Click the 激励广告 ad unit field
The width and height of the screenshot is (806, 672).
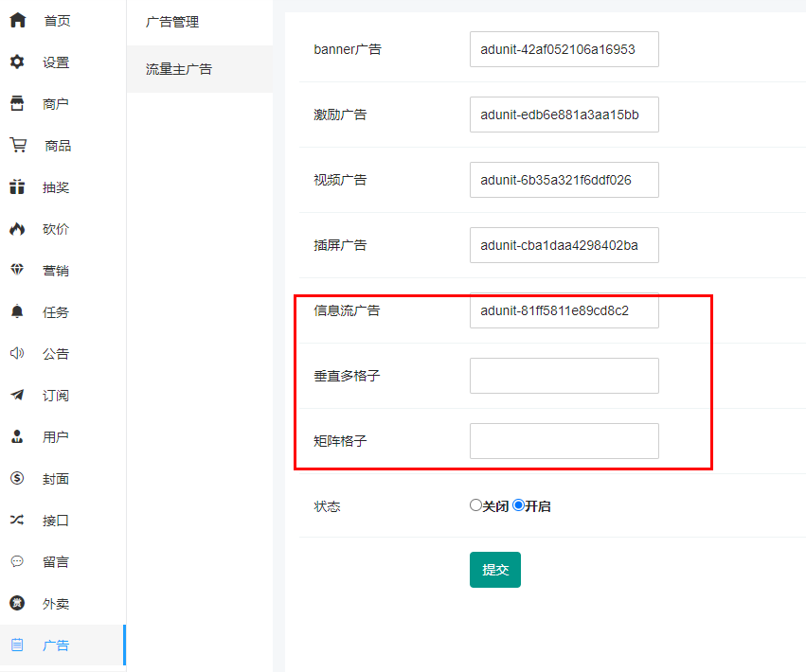564,115
